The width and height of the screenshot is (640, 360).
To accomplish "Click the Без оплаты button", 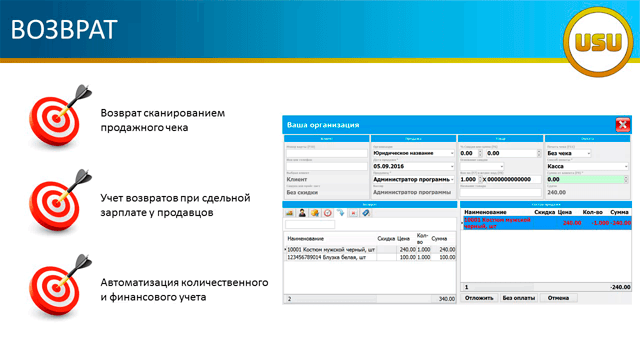I will (519, 298).
